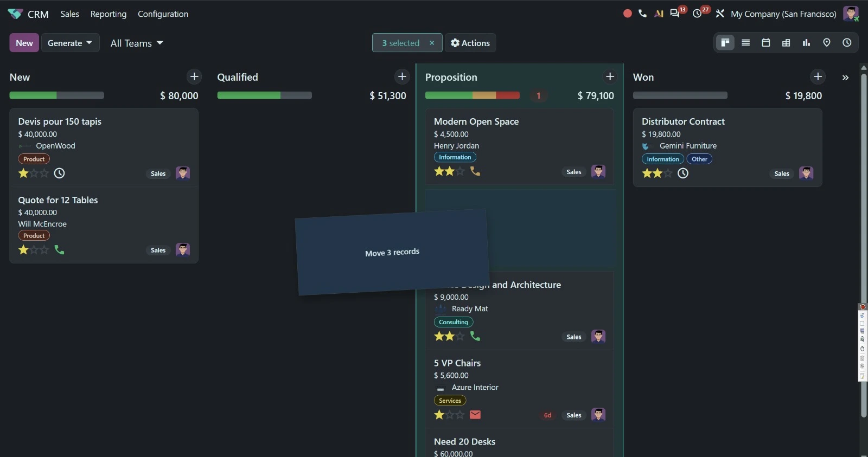Open the Reporting menu

click(x=108, y=14)
